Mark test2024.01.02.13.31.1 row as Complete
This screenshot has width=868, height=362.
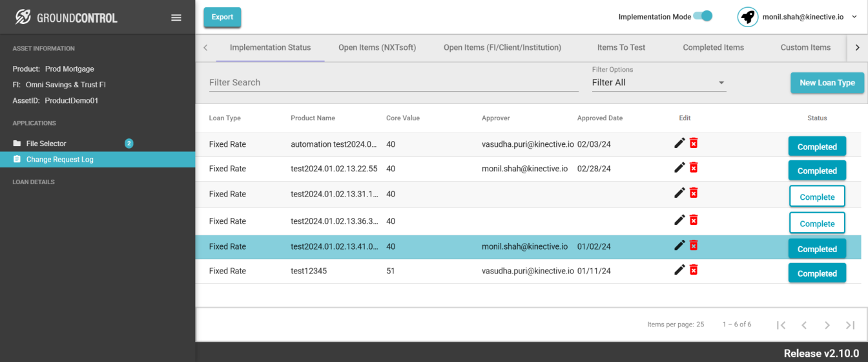coord(817,197)
